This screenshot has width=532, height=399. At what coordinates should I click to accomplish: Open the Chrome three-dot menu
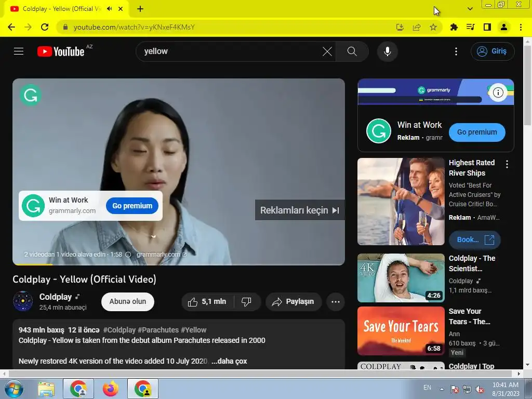pos(521,27)
